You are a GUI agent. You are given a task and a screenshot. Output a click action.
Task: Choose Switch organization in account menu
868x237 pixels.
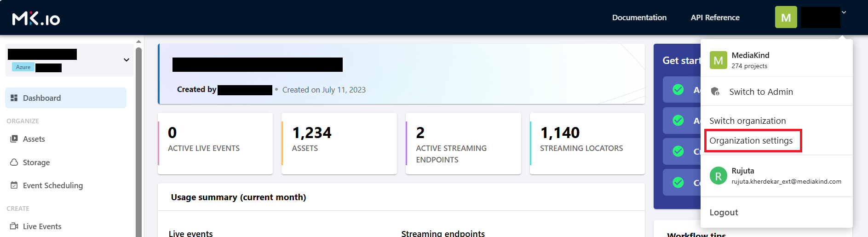[x=747, y=121]
